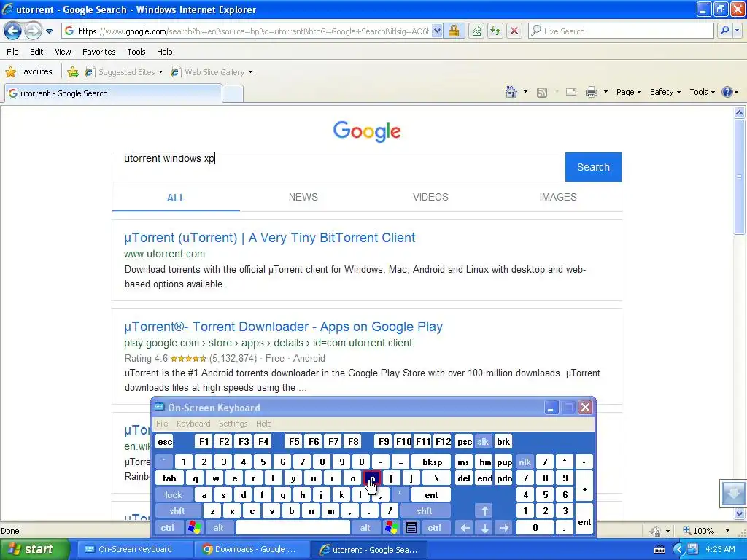
Task: Click Add to Favorites Bar icon
Action: tap(73, 72)
